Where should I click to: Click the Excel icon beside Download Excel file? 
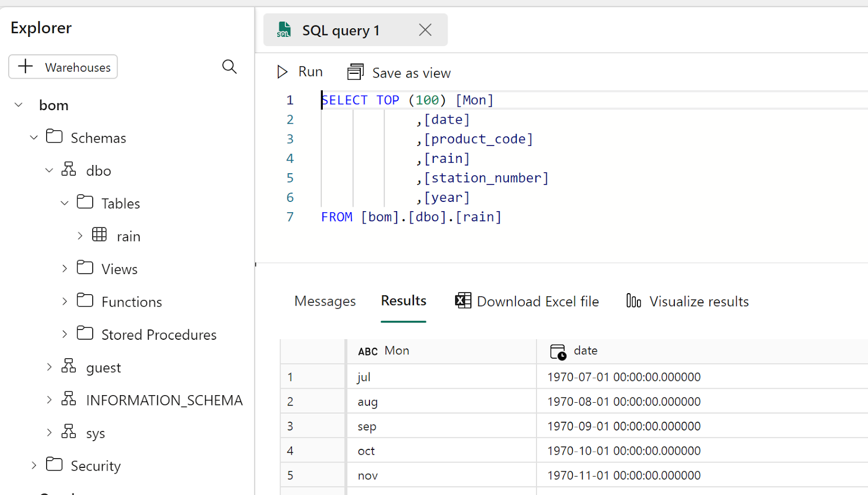463,300
